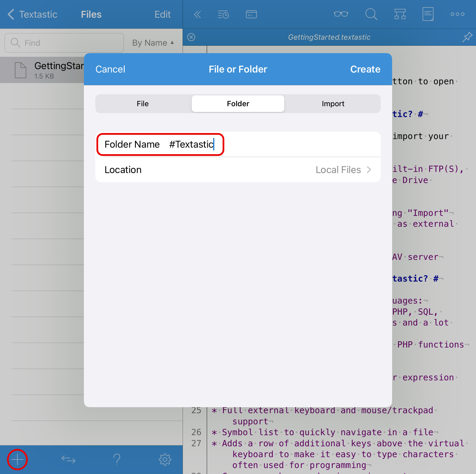Select the Folder segment

coord(238,104)
